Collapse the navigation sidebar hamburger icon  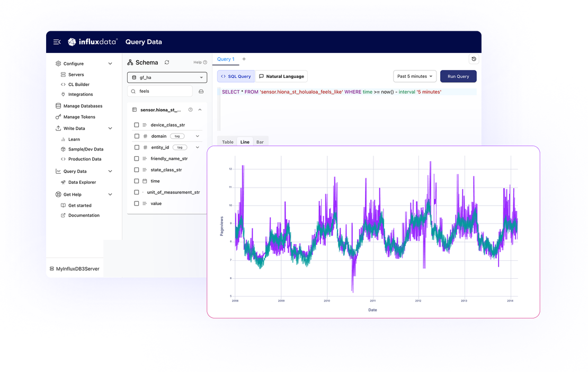pos(57,41)
